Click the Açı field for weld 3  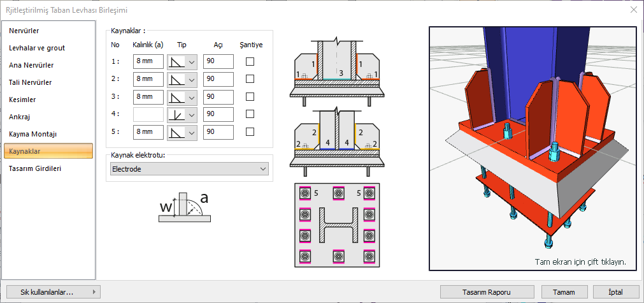pyautogui.click(x=218, y=97)
